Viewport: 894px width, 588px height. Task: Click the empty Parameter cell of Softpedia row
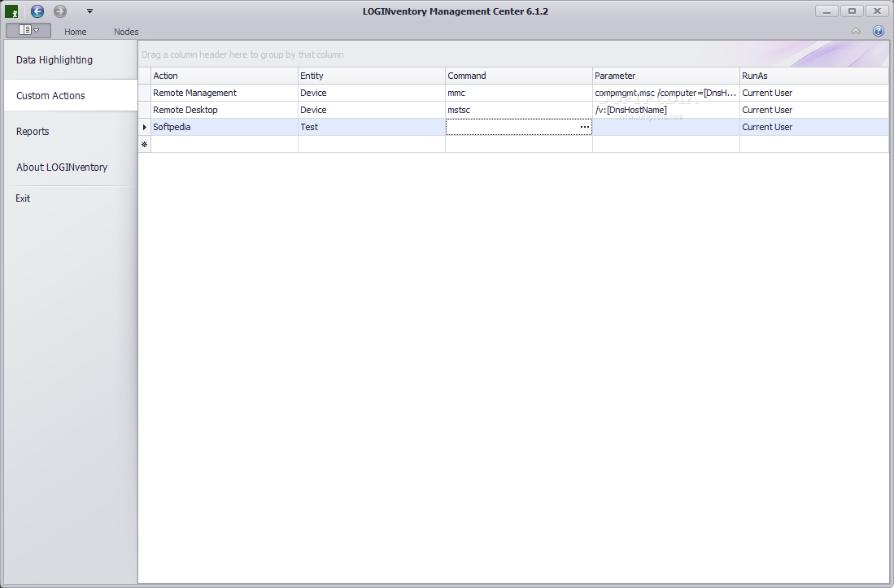666,127
